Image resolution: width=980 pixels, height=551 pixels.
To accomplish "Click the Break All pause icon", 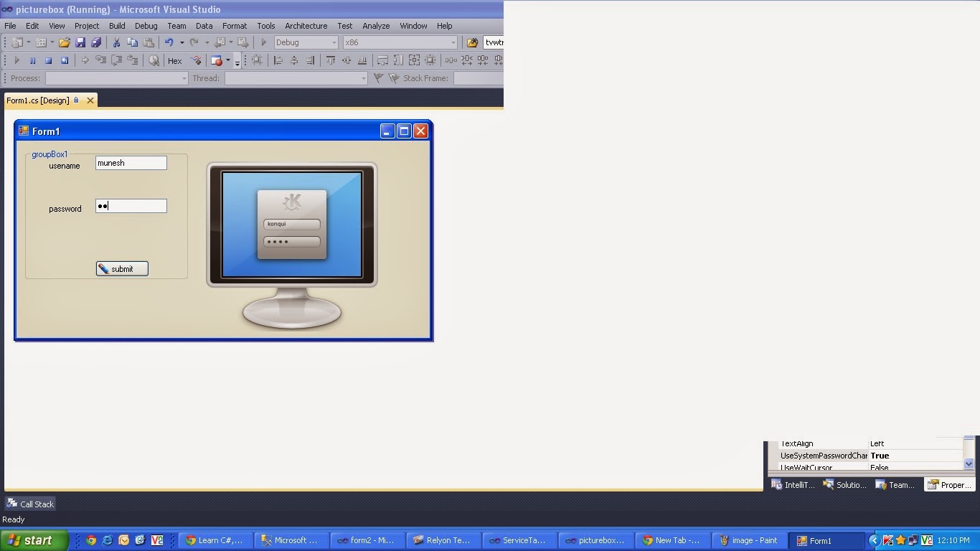I will coord(32,60).
